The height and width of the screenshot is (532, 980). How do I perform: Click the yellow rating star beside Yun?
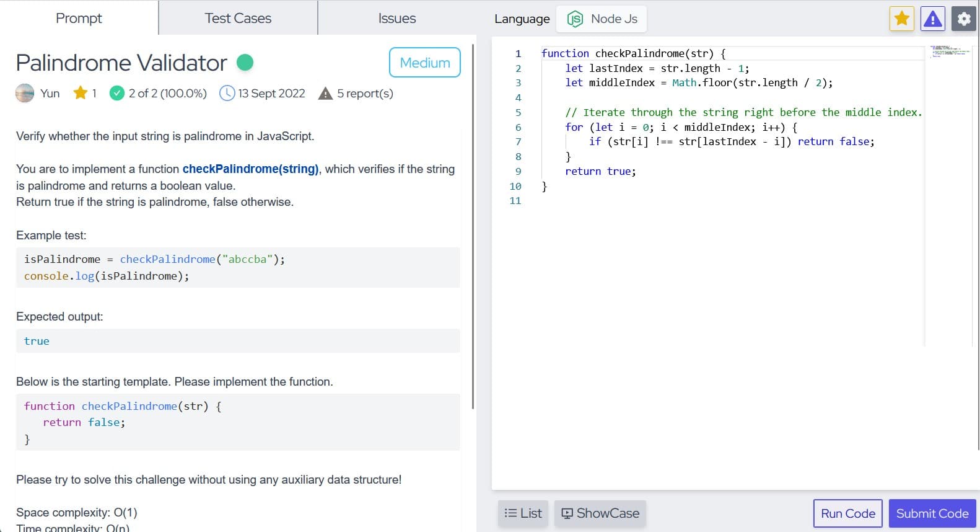(80, 93)
